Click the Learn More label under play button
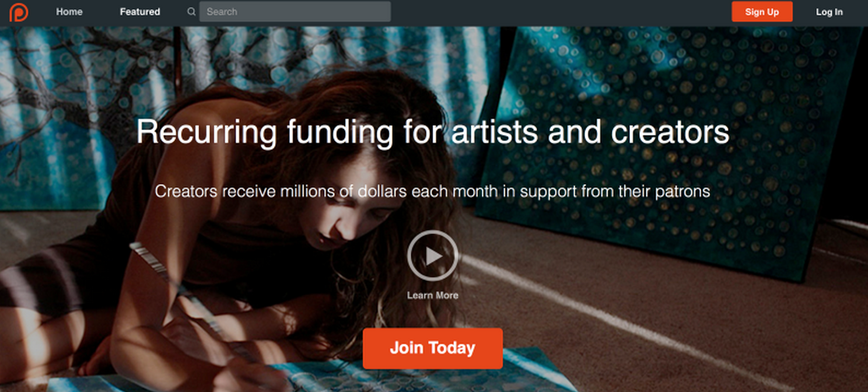 [433, 295]
